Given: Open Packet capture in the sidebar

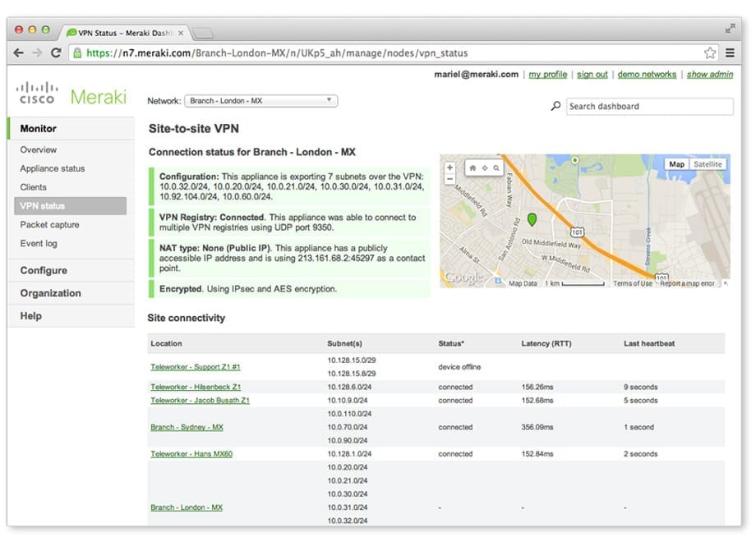Looking at the screenshot, I should (49, 225).
